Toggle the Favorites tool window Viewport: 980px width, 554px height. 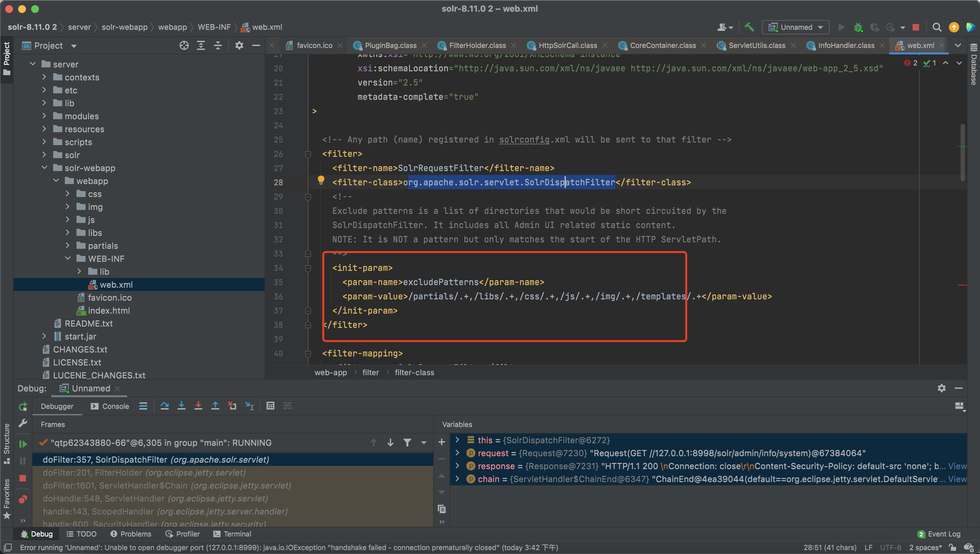click(6, 499)
